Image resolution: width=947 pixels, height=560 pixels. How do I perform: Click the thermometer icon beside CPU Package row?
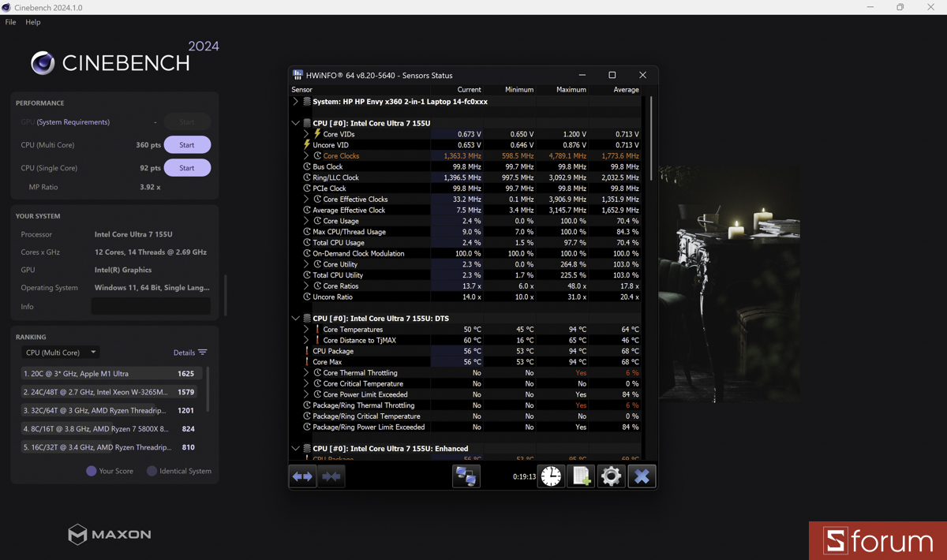307,351
